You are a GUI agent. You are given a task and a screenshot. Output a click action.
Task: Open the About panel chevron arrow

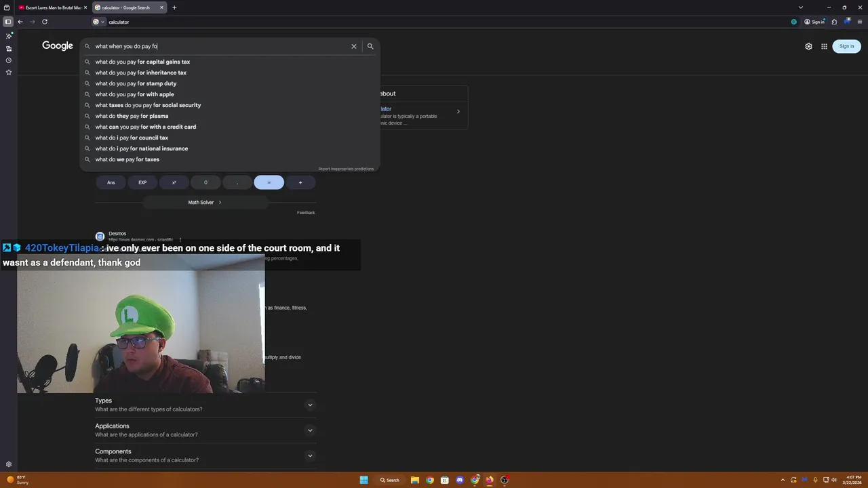pyautogui.click(x=458, y=112)
